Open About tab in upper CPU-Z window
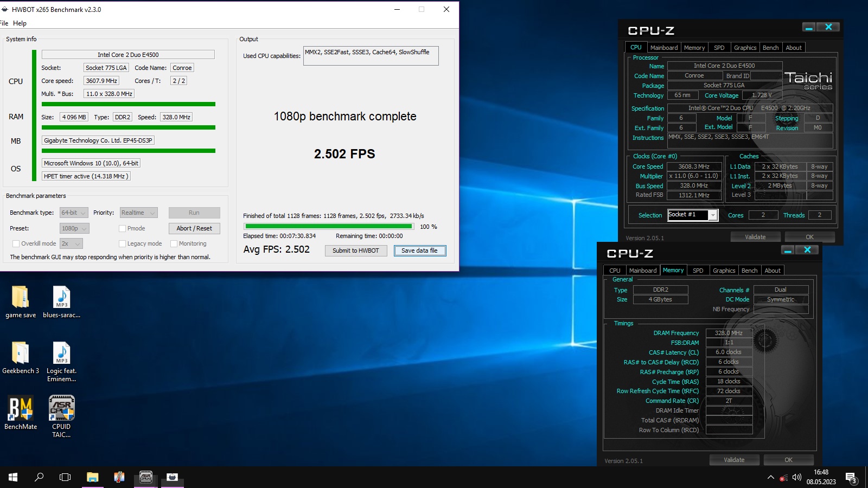The height and width of the screenshot is (488, 868). 794,48
